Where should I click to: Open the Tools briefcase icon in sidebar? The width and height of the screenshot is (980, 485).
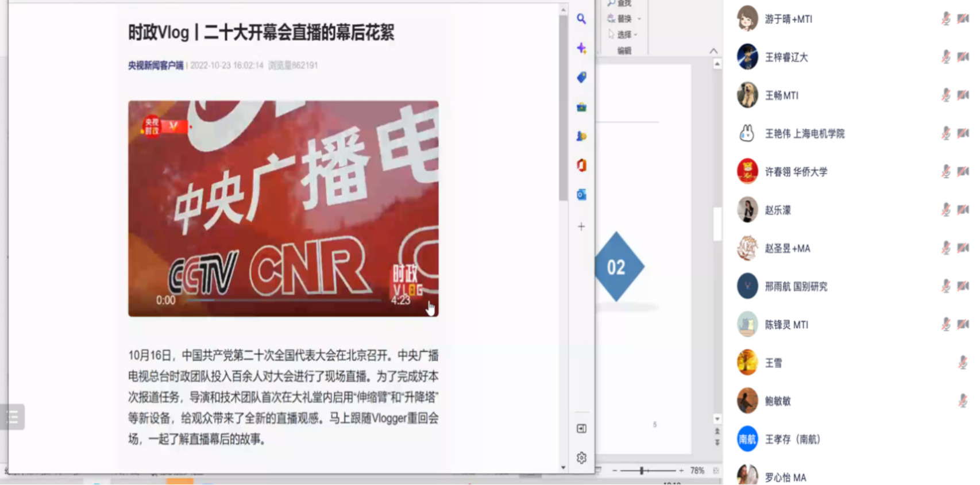(581, 107)
